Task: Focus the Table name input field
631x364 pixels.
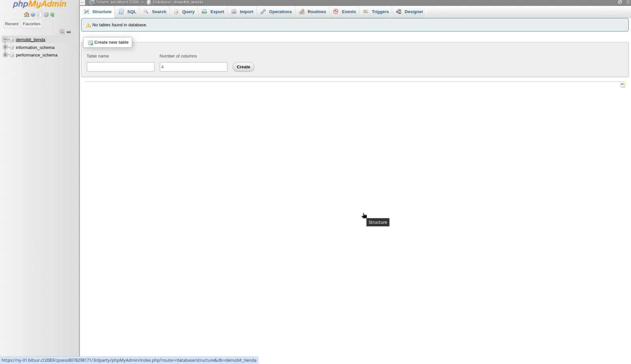Action: [x=121, y=67]
